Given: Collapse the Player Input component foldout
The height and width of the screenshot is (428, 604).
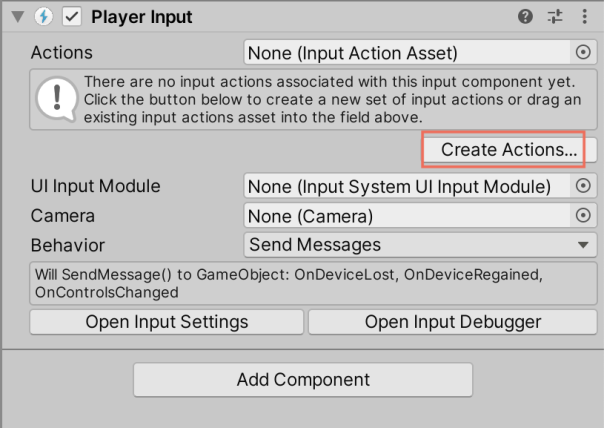Looking at the screenshot, I should (14, 17).
